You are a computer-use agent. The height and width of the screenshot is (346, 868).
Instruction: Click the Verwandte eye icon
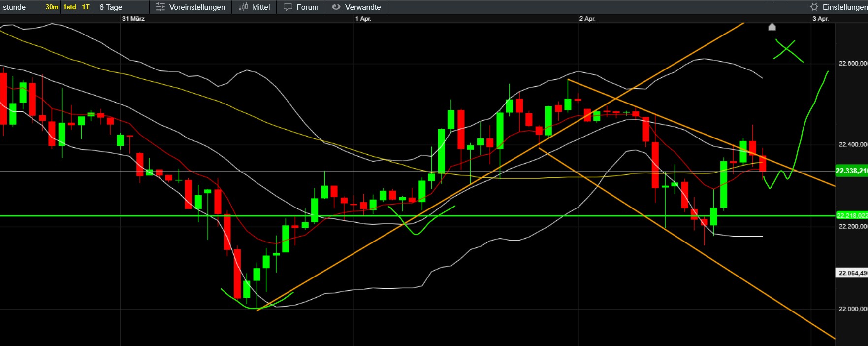pyautogui.click(x=336, y=7)
